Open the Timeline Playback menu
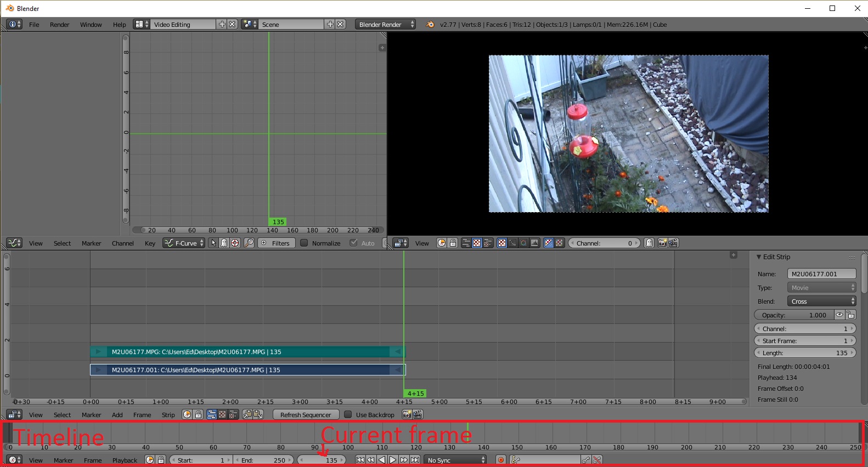Viewport: 868px width, 467px height. point(125,460)
